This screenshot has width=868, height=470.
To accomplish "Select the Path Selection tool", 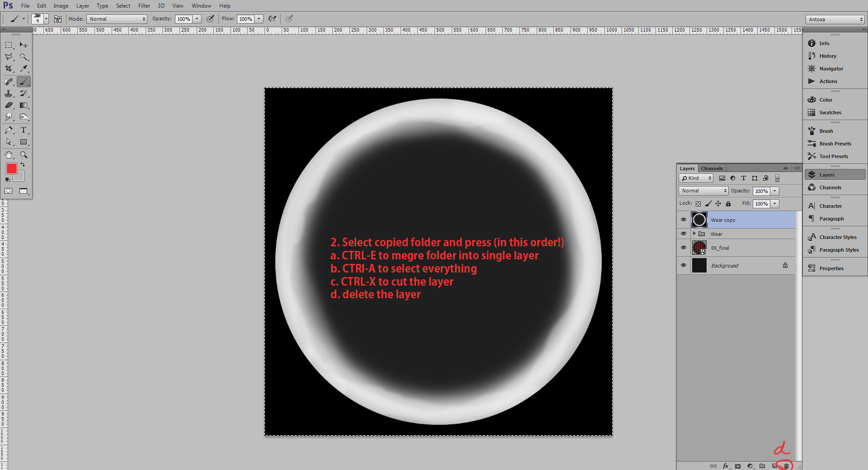I will click(9, 142).
